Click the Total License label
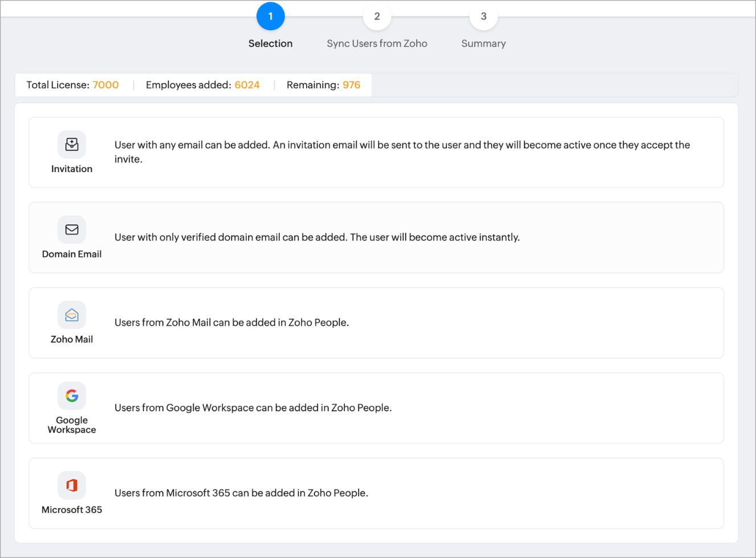Image resolution: width=756 pixels, height=558 pixels. pyautogui.click(x=58, y=85)
